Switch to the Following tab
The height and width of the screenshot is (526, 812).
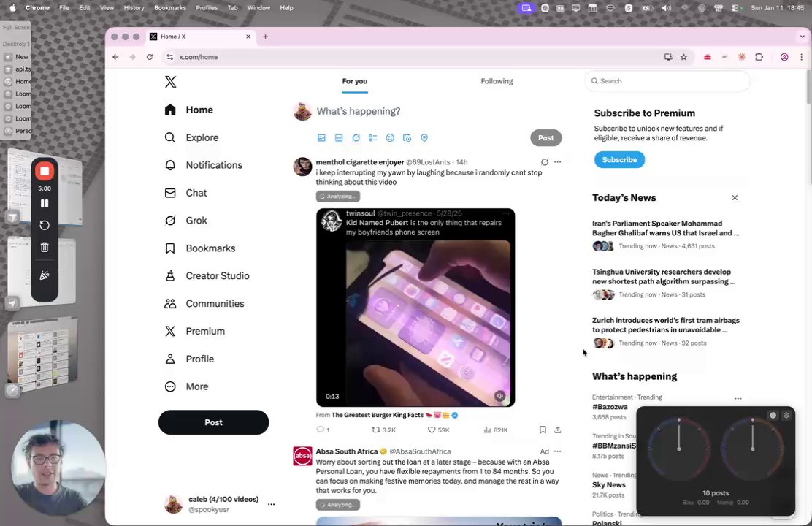point(497,81)
